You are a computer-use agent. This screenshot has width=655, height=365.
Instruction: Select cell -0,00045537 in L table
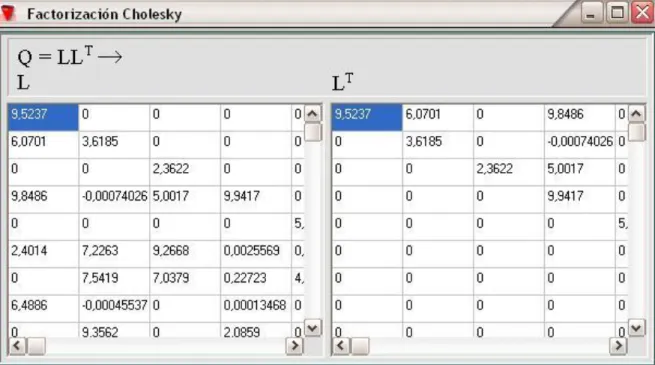pos(114,308)
